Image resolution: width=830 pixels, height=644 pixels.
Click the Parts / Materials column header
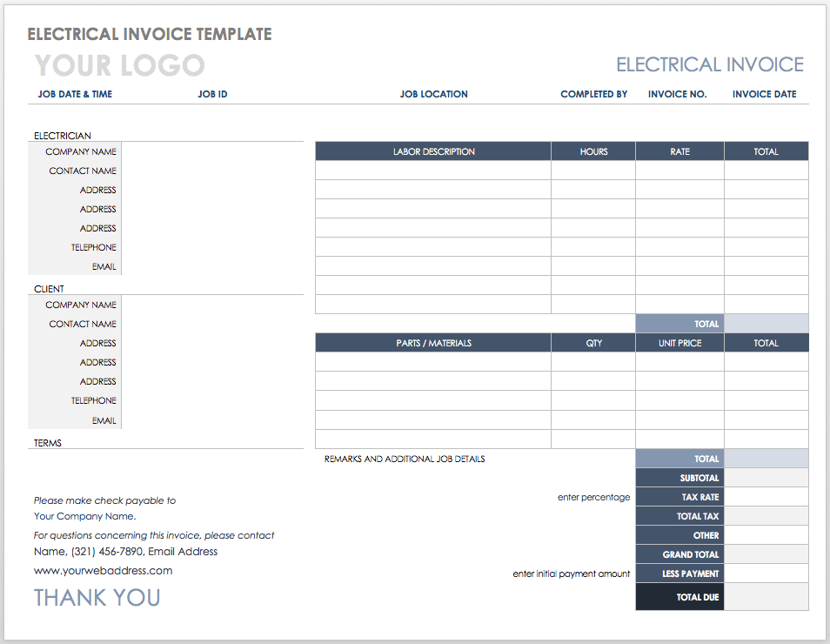pos(433,344)
